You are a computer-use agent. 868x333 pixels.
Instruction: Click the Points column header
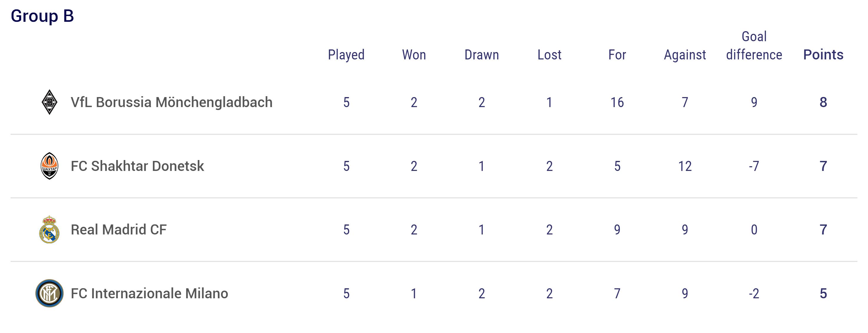pos(823,54)
